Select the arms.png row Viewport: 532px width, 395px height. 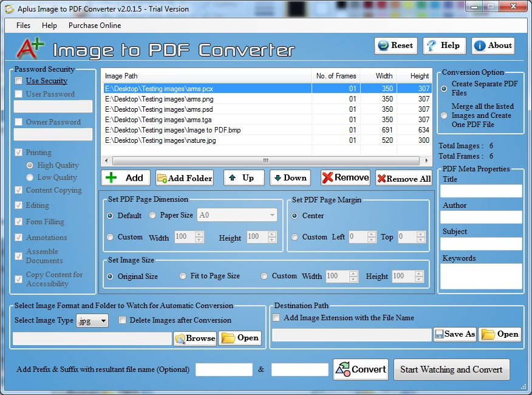click(x=267, y=99)
